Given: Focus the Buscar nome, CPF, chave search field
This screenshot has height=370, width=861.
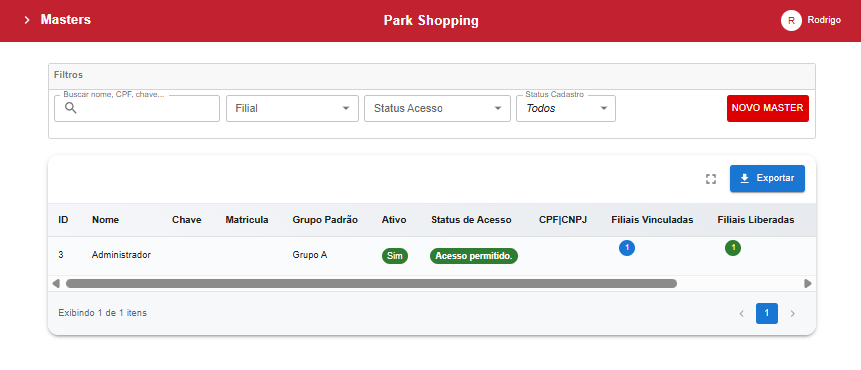Looking at the screenshot, I should 137,108.
